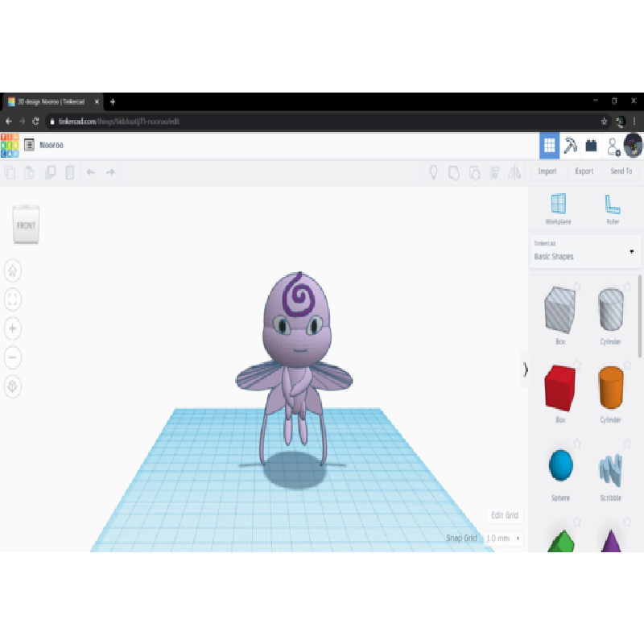This screenshot has width=644, height=644.
Task: Favorite the orange Cylinder shape
Action: 627,365
